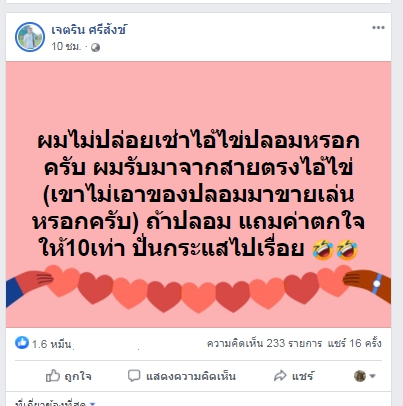The image size is (403, 406).
Task: Open author name เจตริน ศรีสังข์ link
Action: tap(89, 30)
